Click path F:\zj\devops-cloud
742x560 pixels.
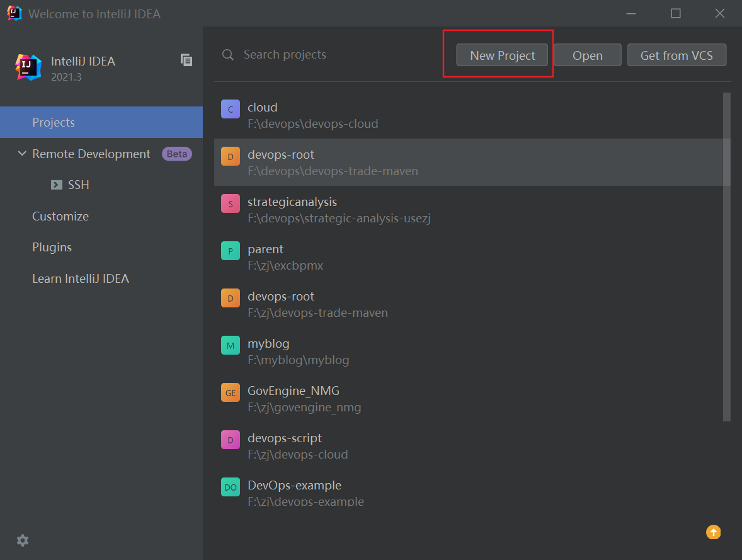point(298,454)
